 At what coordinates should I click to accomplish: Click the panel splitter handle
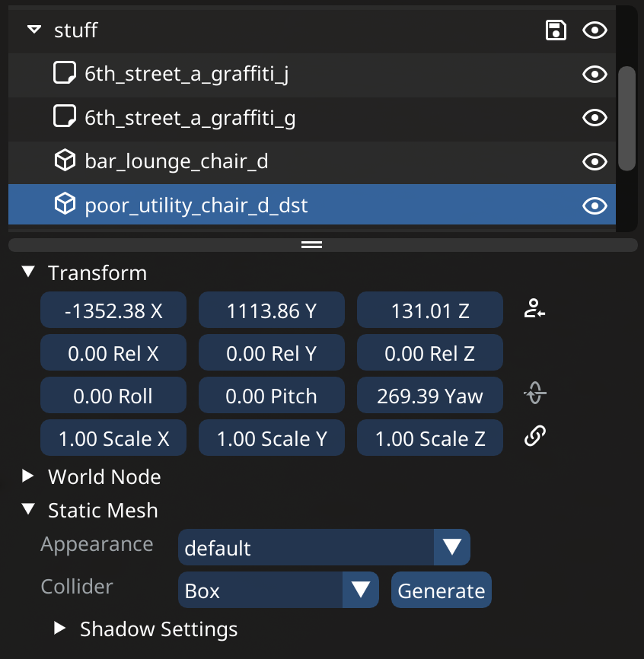pos(312,245)
